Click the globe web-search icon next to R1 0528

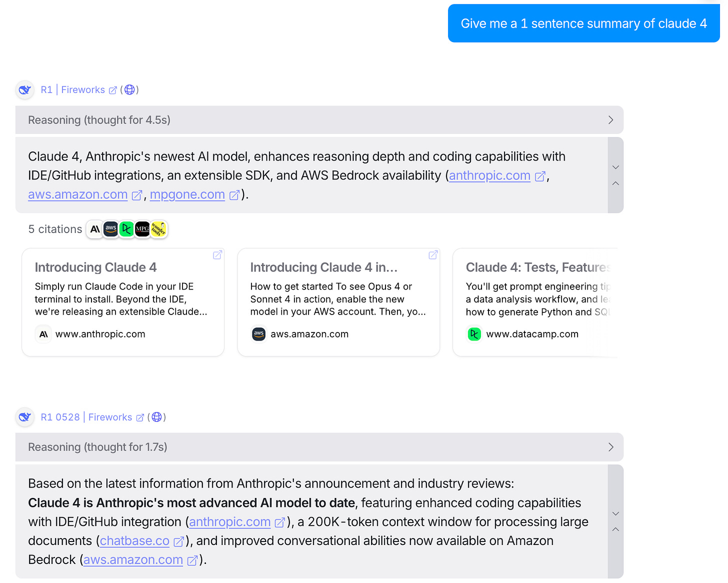pos(156,417)
